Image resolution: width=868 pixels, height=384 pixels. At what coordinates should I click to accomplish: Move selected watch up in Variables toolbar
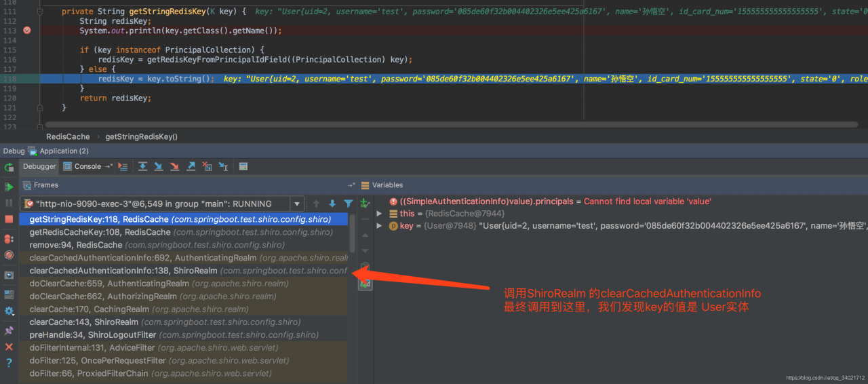(365, 235)
